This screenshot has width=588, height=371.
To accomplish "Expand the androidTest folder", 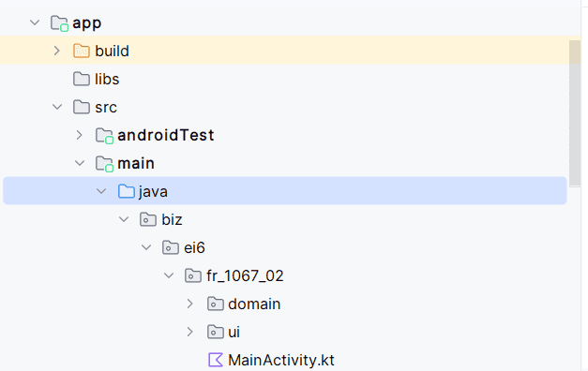I will (x=79, y=135).
